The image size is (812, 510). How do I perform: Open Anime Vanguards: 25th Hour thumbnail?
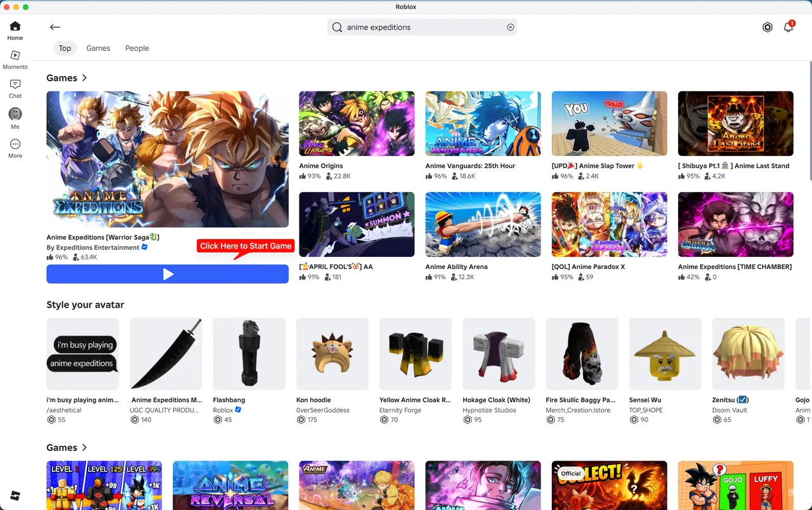(x=483, y=124)
